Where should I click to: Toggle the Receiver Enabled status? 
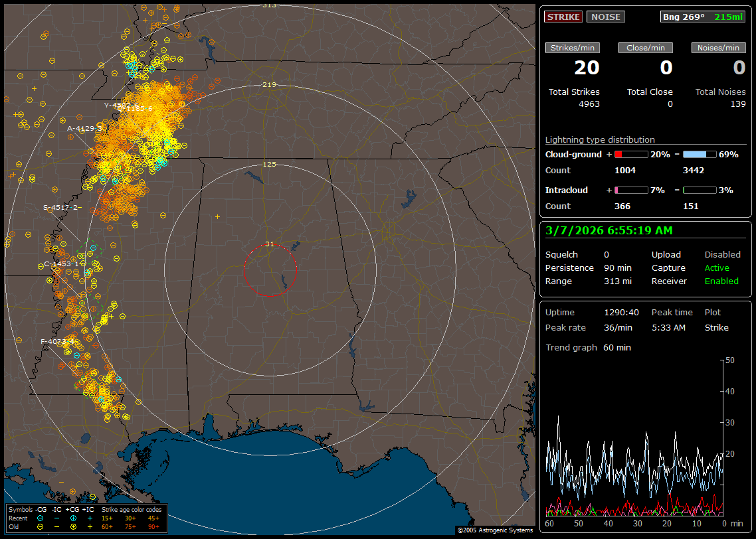tap(721, 281)
